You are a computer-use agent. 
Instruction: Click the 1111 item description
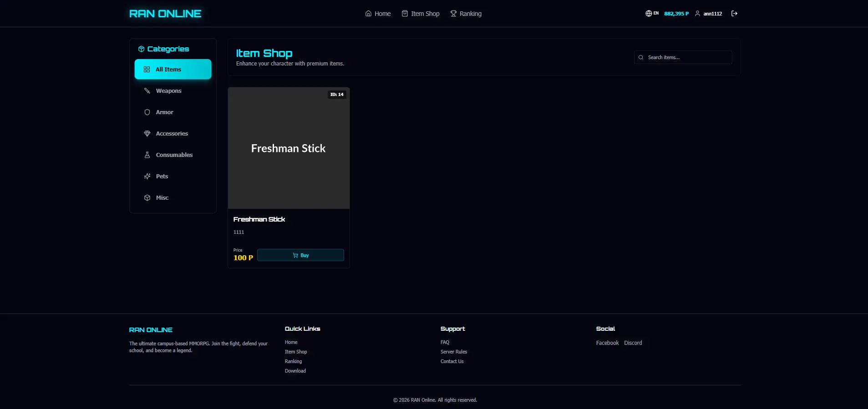(239, 232)
